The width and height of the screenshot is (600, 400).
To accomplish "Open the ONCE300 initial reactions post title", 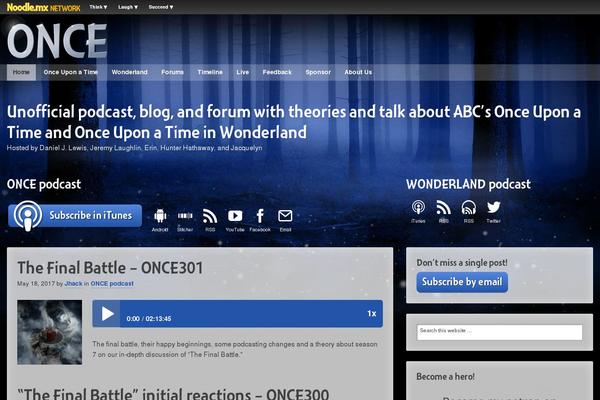I will (x=173, y=393).
